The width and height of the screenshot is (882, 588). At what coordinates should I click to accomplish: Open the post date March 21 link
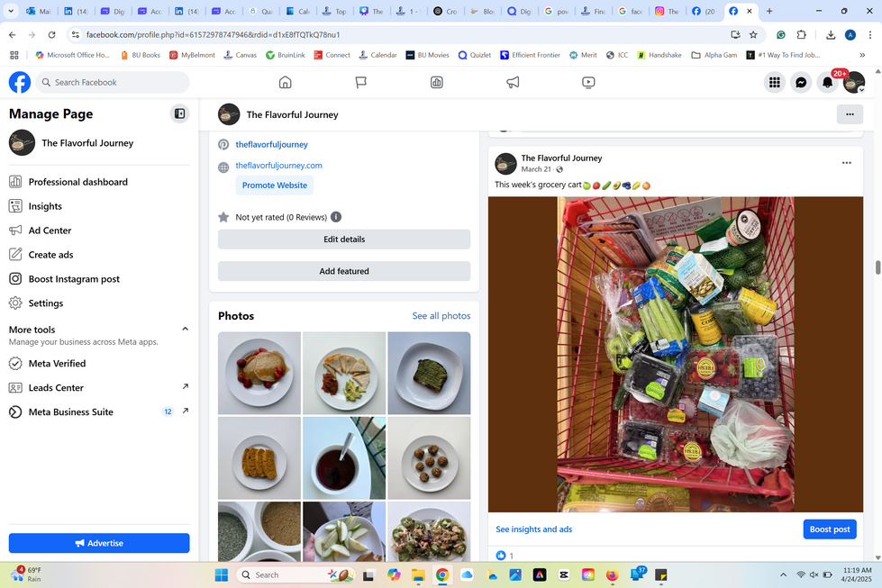click(536, 169)
